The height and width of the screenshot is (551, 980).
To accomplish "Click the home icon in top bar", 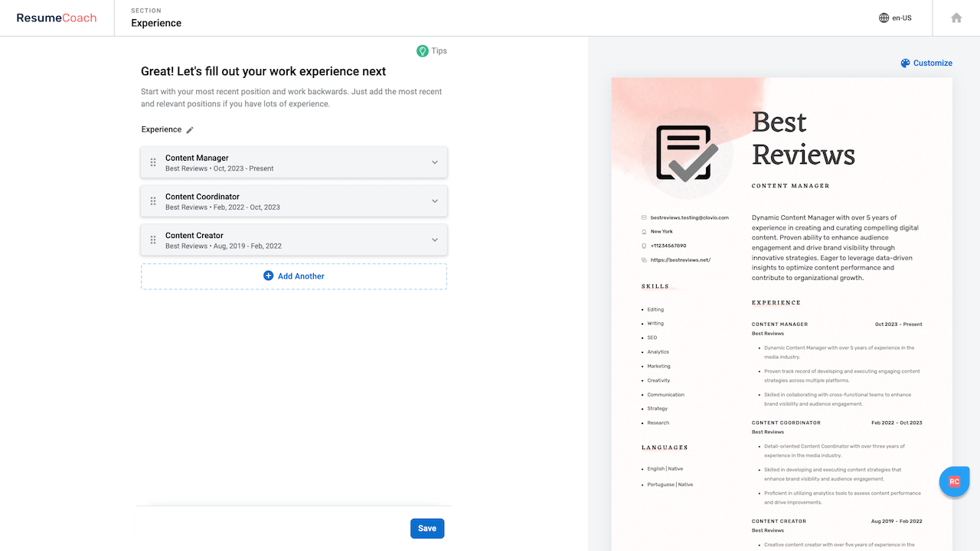I will [955, 17].
